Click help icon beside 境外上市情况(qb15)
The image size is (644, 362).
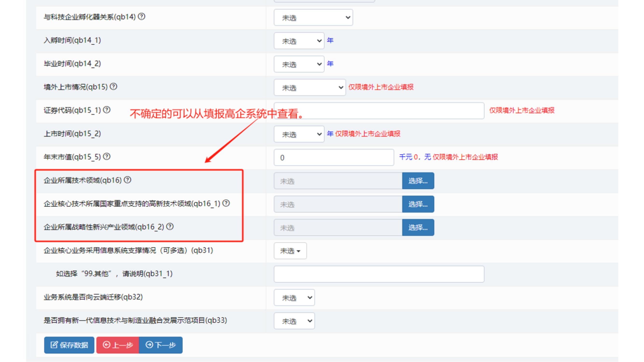coord(113,87)
